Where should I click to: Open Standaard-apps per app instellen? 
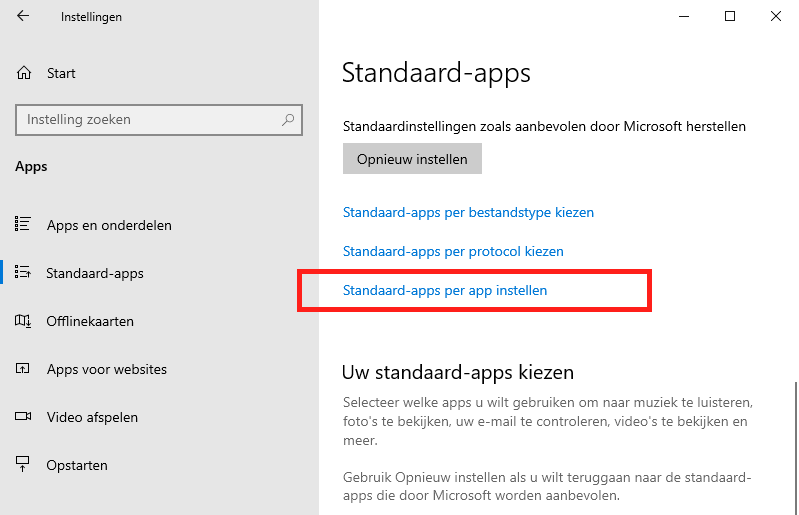(445, 290)
